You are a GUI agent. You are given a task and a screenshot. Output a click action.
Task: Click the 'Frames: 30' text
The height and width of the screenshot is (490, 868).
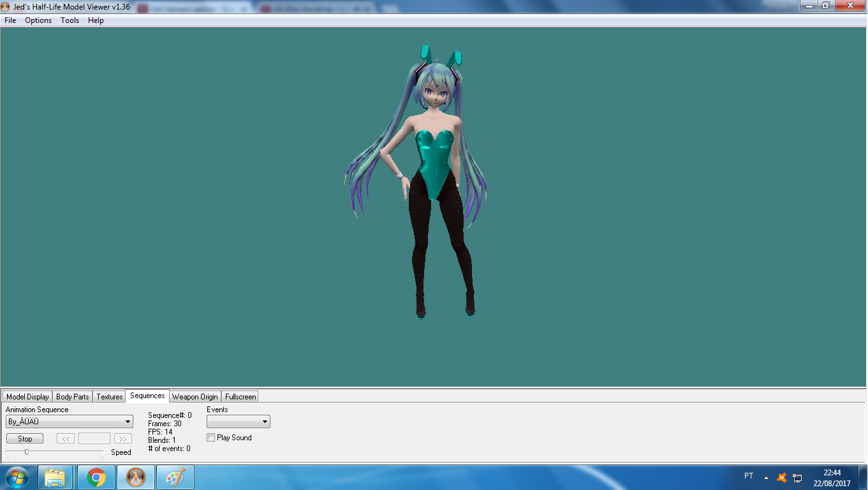[165, 424]
